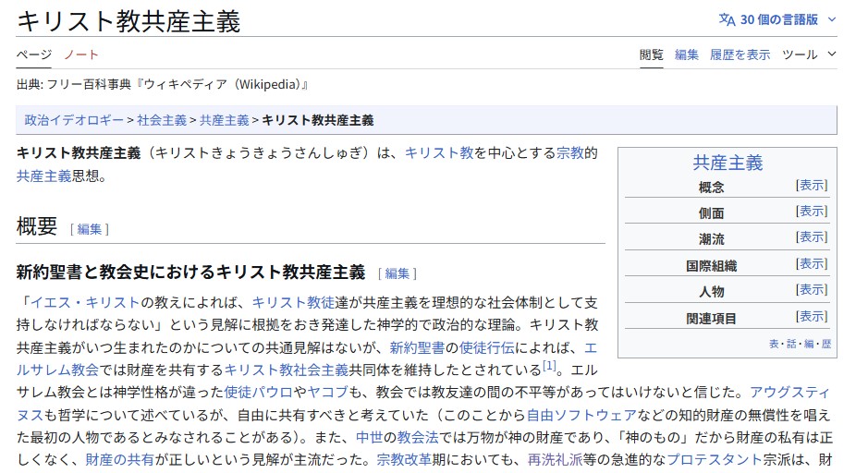The width and height of the screenshot is (868, 473).
Task: Show the 国際組織 infobox section
Action: pos(812,263)
